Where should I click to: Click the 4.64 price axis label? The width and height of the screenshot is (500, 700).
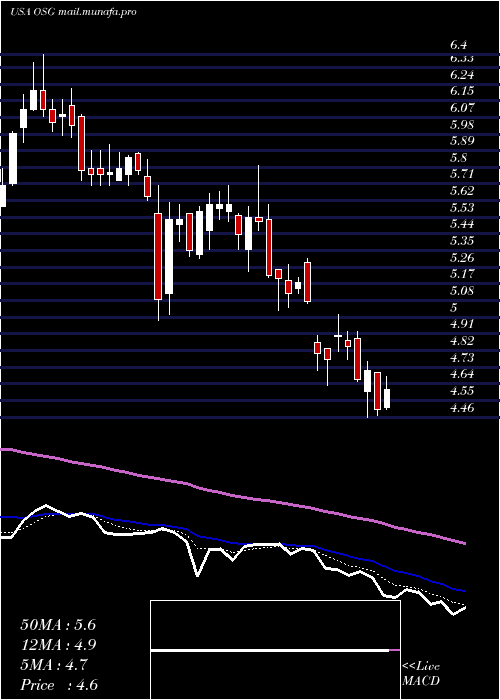pos(462,374)
